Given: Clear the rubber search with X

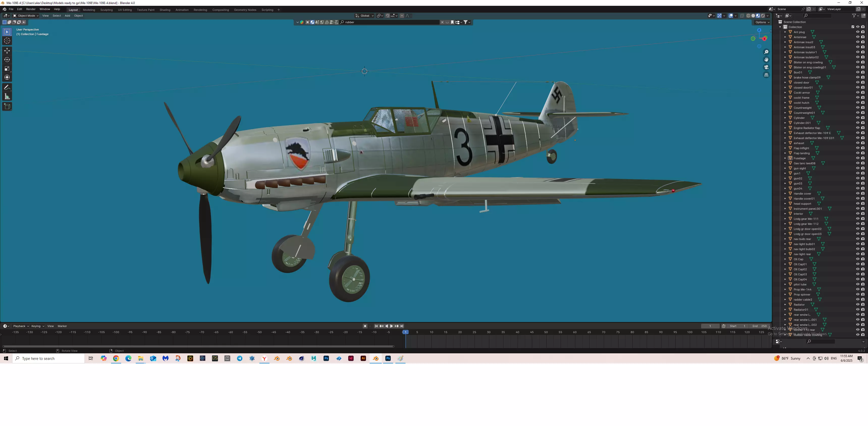Looking at the screenshot, I should (x=442, y=22).
